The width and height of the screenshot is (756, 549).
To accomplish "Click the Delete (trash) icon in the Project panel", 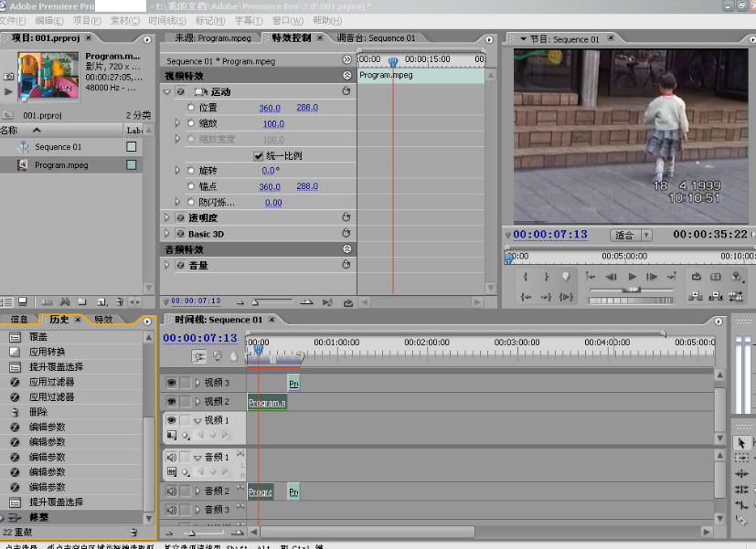I will 121,302.
